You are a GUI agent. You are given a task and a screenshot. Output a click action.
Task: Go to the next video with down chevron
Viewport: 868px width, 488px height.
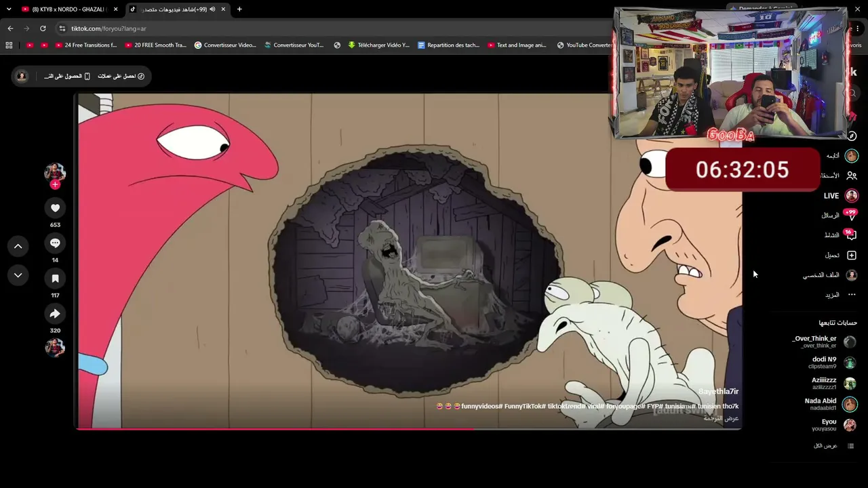[x=18, y=275]
